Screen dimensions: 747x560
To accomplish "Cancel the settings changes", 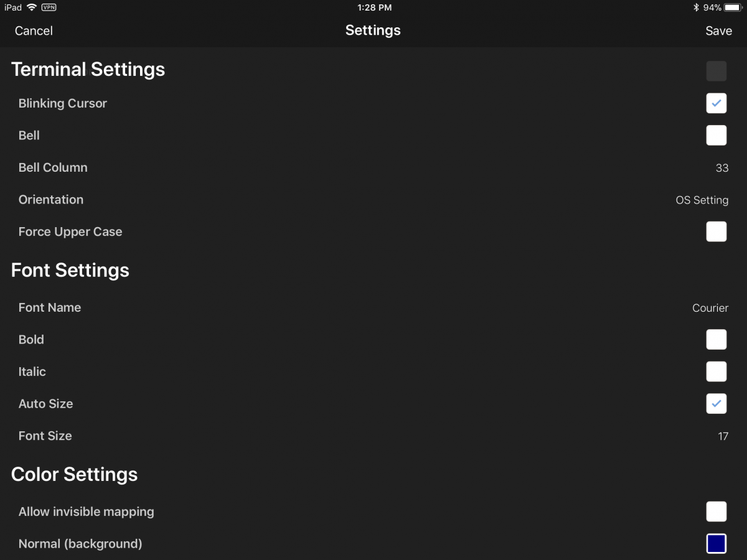I will tap(34, 30).
